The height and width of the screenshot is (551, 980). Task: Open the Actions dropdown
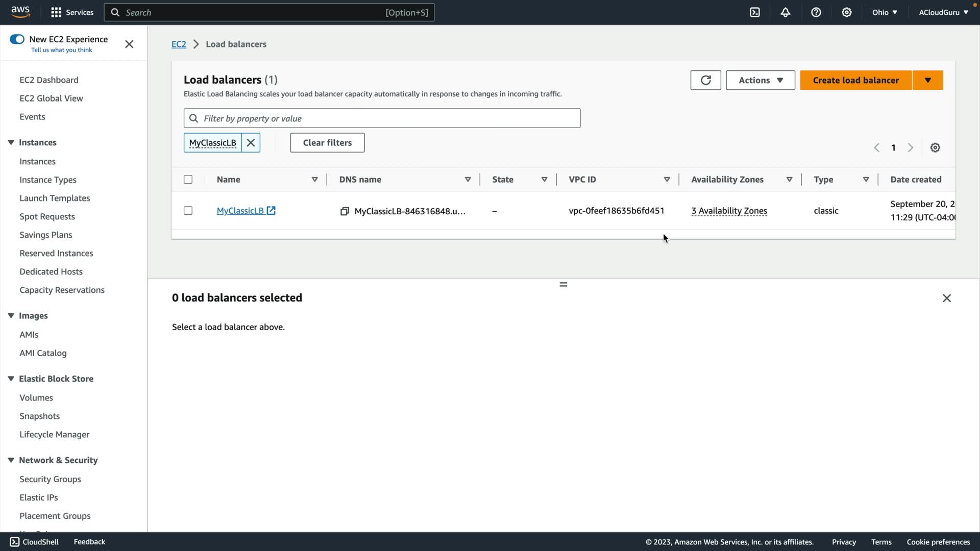coord(760,80)
